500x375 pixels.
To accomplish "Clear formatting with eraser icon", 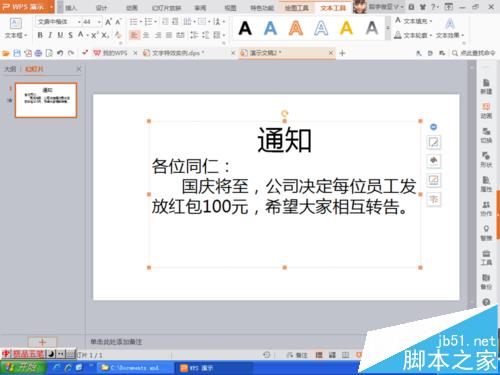I will [x=118, y=35].
